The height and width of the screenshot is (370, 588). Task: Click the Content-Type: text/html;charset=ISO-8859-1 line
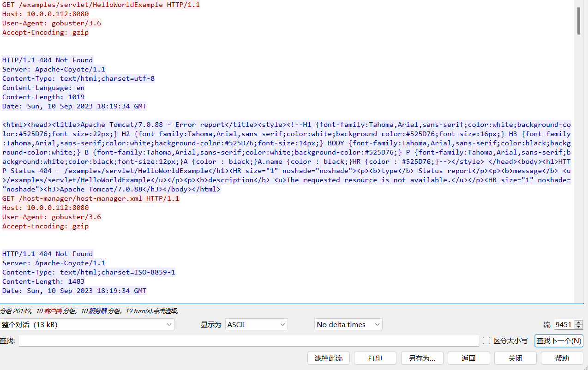tap(89, 272)
